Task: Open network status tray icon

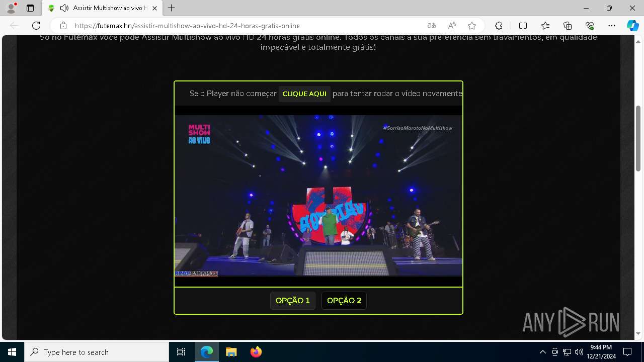Action: coord(567,352)
